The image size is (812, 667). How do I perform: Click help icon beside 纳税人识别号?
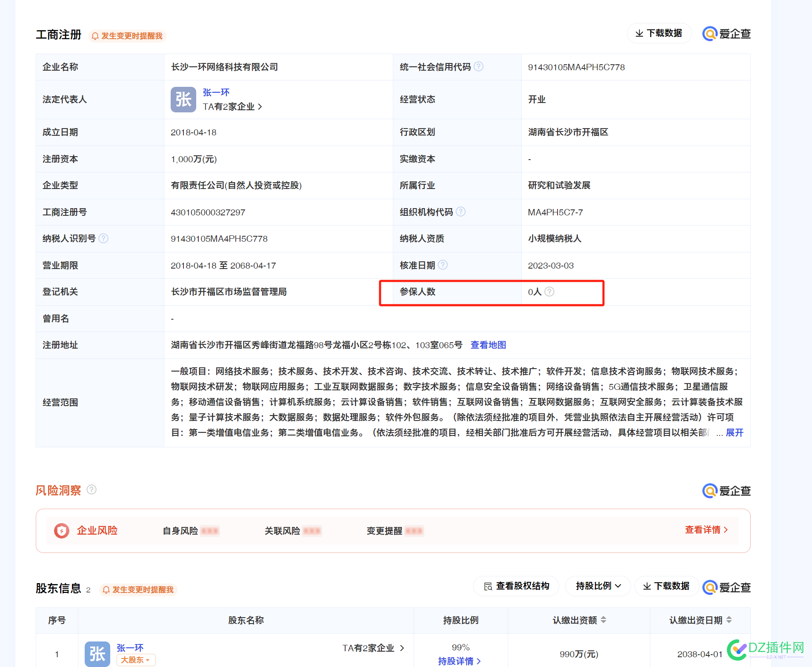tap(103, 238)
